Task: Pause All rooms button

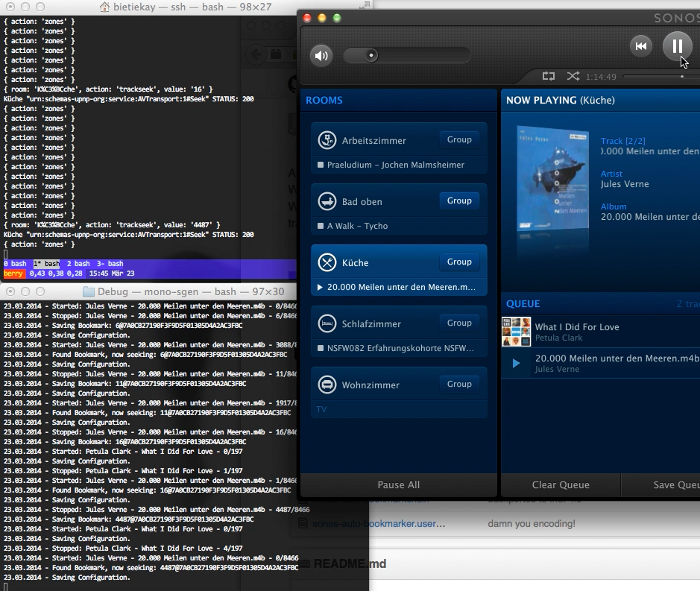Action: (x=399, y=484)
